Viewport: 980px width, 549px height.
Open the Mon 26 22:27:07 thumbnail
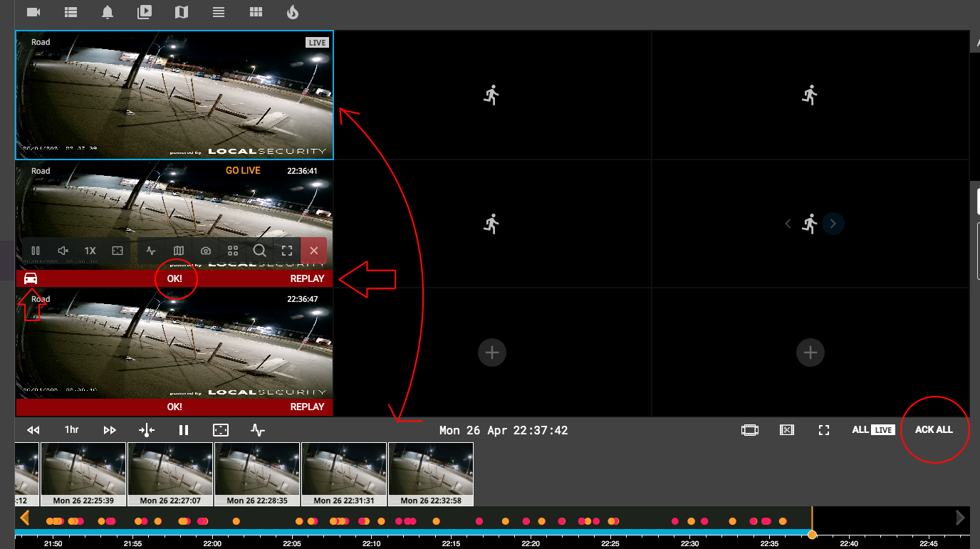170,474
